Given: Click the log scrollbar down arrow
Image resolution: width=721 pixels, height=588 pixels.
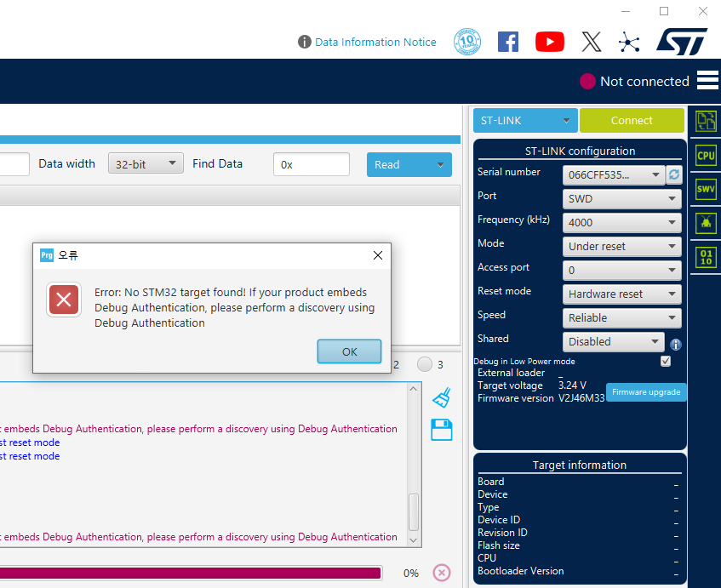Looking at the screenshot, I should (413, 540).
